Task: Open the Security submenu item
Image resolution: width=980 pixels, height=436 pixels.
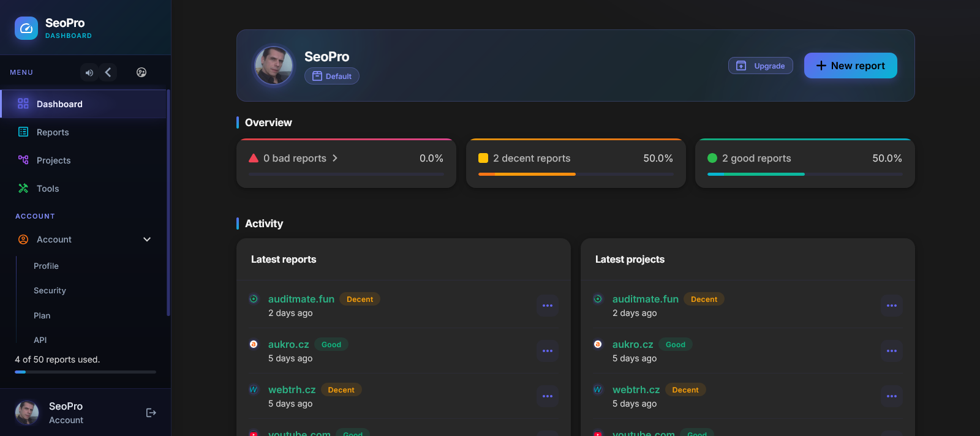Action: click(50, 290)
